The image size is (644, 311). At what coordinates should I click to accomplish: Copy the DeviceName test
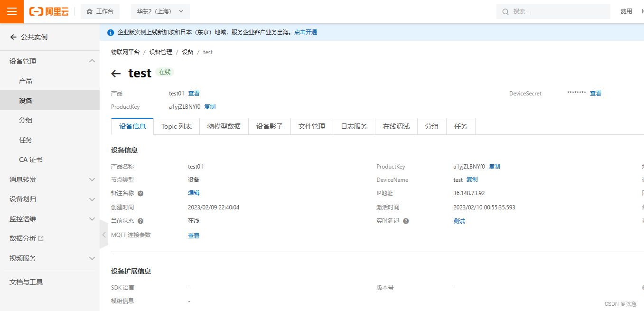click(x=472, y=179)
